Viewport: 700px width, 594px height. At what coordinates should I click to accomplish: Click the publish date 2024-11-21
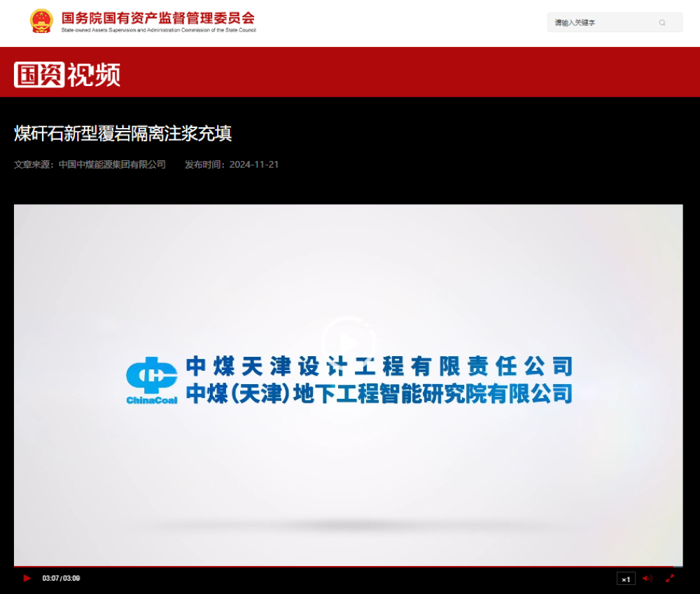pyautogui.click(x=254, y=164)
